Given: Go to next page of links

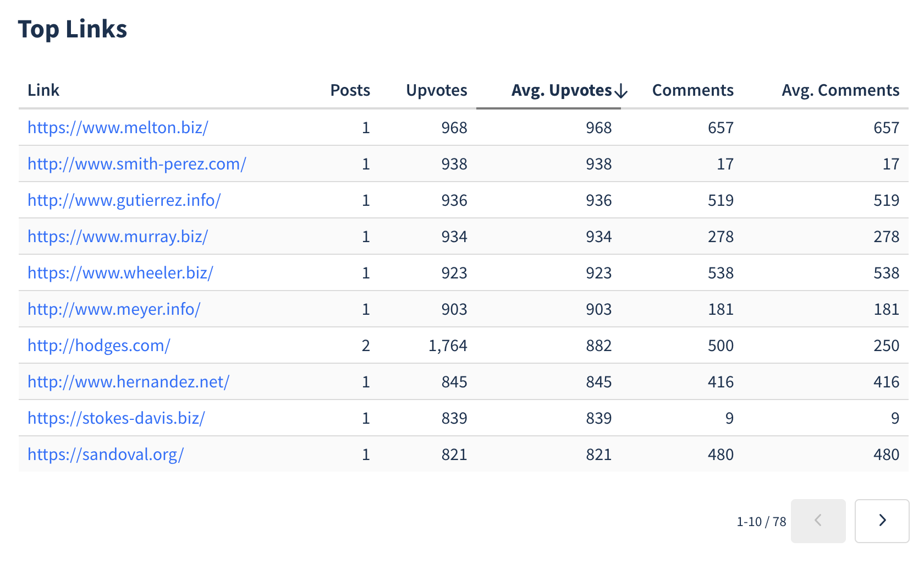Looking at the screenshot, I should point(882,521).
